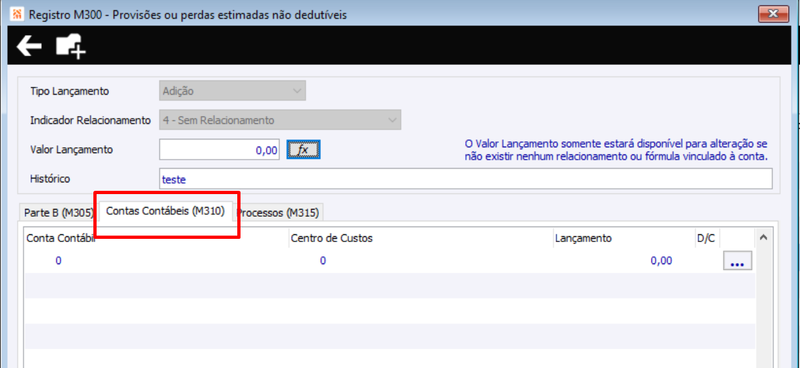
Task: Open formula editor with fx button
Action: pyautogui.click(x=304, y=150)
